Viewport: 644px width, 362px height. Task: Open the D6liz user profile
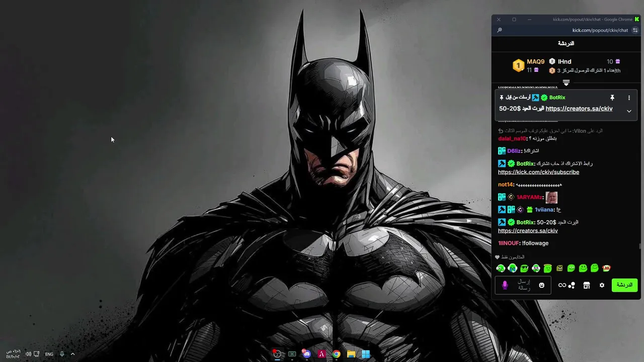514,151
